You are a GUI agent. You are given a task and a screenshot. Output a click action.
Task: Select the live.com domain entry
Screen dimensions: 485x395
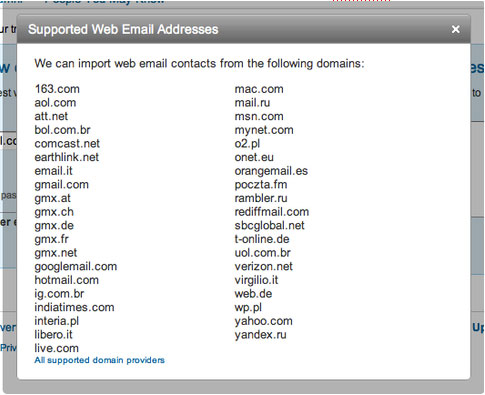57,348
